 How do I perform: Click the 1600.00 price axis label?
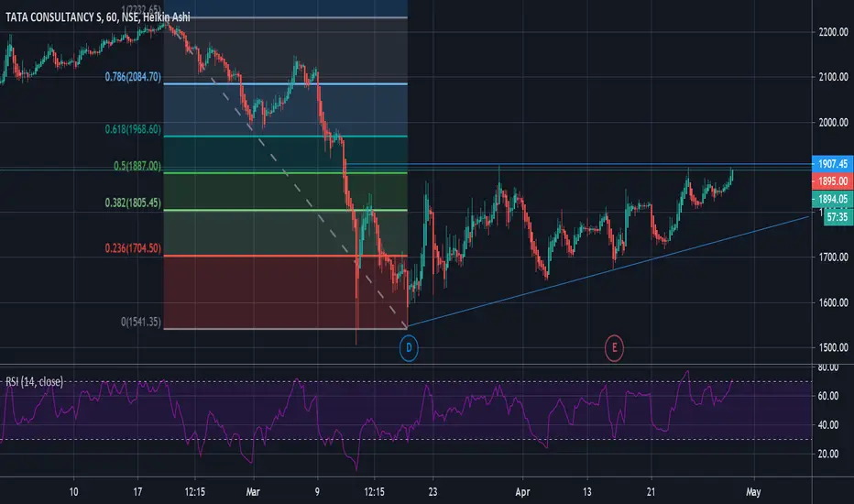click(x=833, y=302)
